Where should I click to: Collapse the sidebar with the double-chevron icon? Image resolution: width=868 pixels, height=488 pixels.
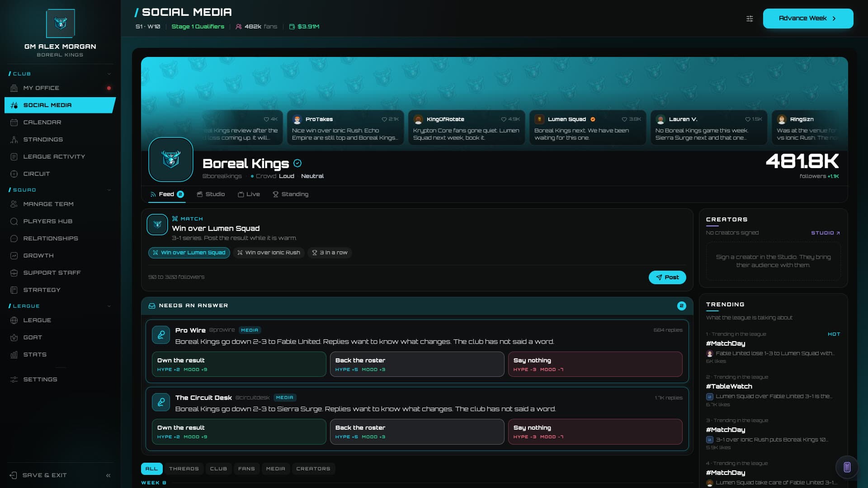click(x=108, y=475)
